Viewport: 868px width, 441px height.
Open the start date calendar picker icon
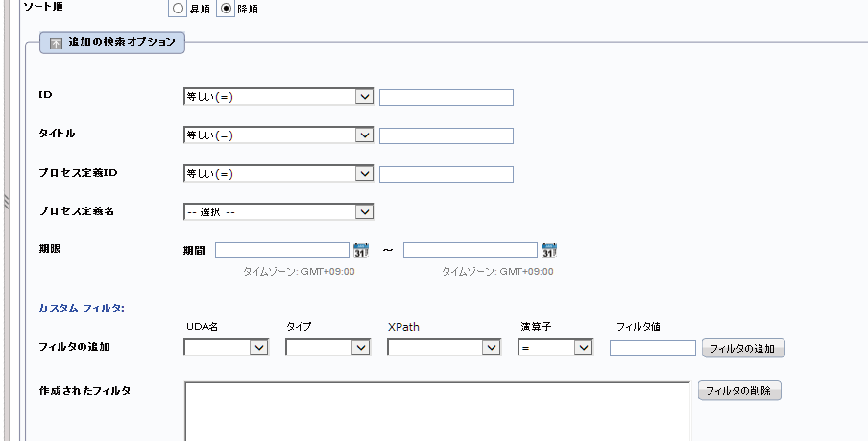(x=361, y=251)
